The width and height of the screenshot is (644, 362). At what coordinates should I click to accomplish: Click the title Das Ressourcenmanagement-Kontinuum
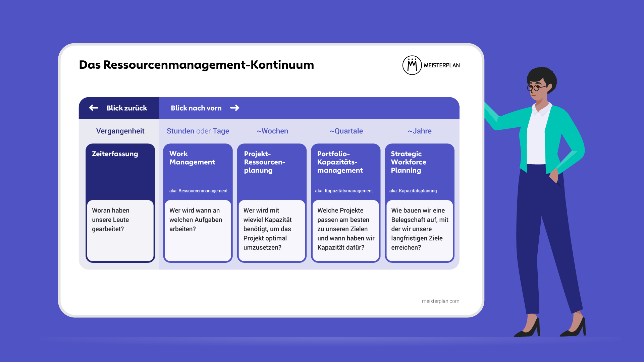197,65
